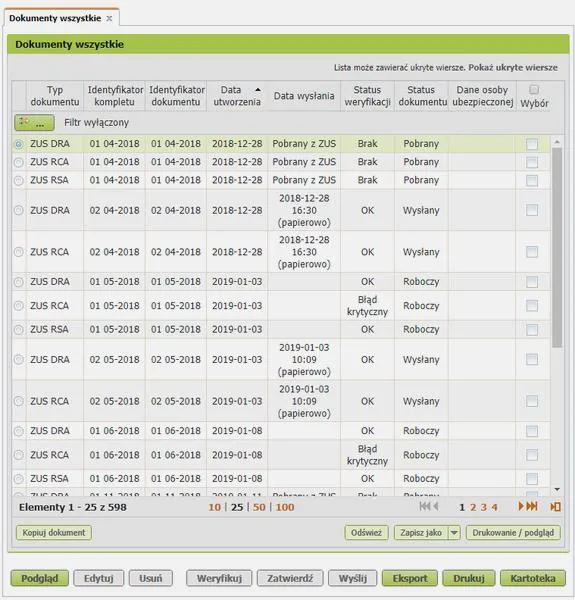Show 50 elements per page
This screenshot has height=600, width=575.
(x=259, y=507)
